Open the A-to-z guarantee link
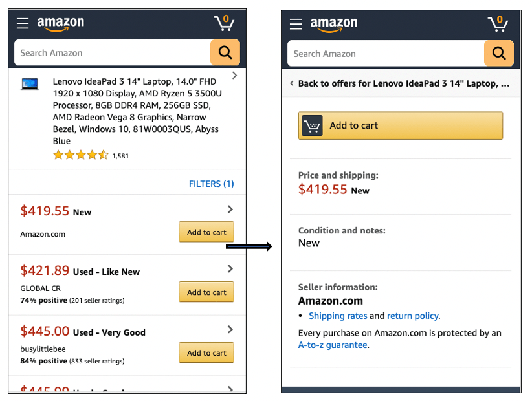Image resolution: width=532 pixels, height=401 pixels. click(333, 345)
